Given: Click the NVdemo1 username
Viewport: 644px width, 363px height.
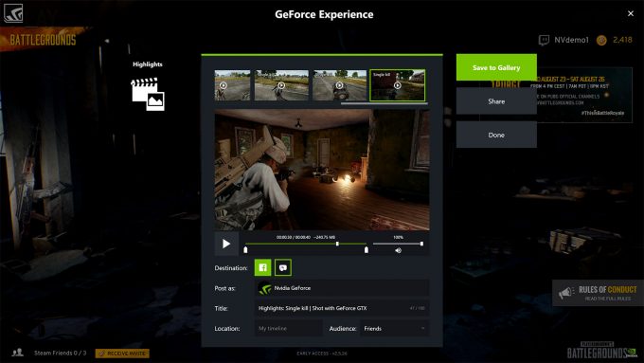Looking at the screenshot, I should click(571, 40).
